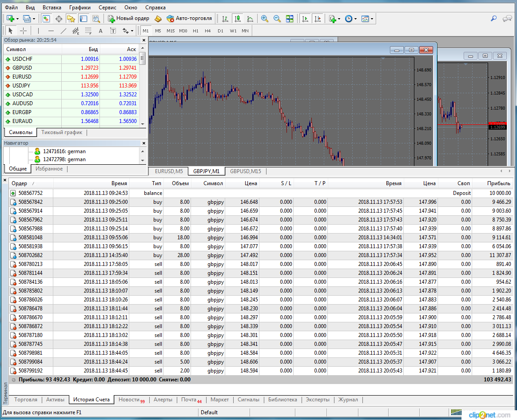This screenshot has height=420, width=517.
Task: Click the Tile Windows icon
Action: [290, 19]
